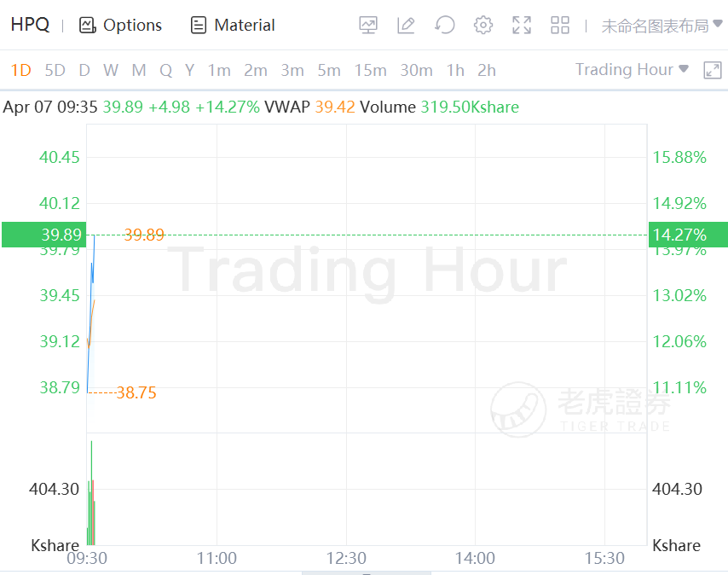Open chart settings gear
728x575 pixels.
click(x=483, y=26)
